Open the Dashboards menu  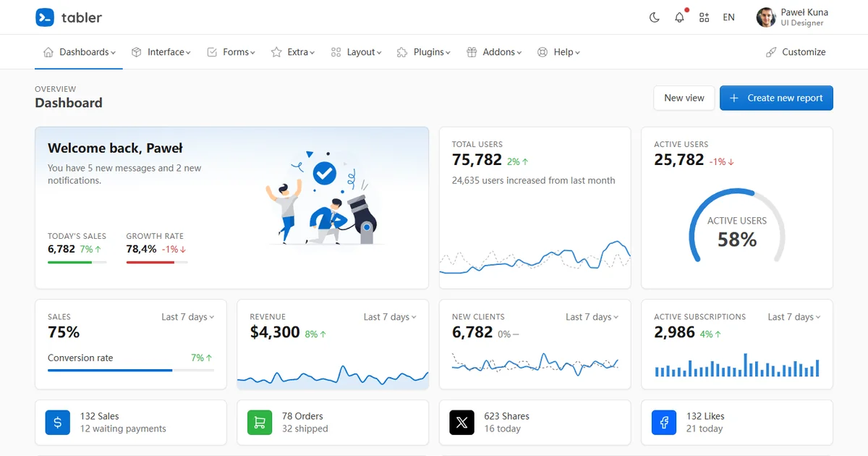click(79, 52)
